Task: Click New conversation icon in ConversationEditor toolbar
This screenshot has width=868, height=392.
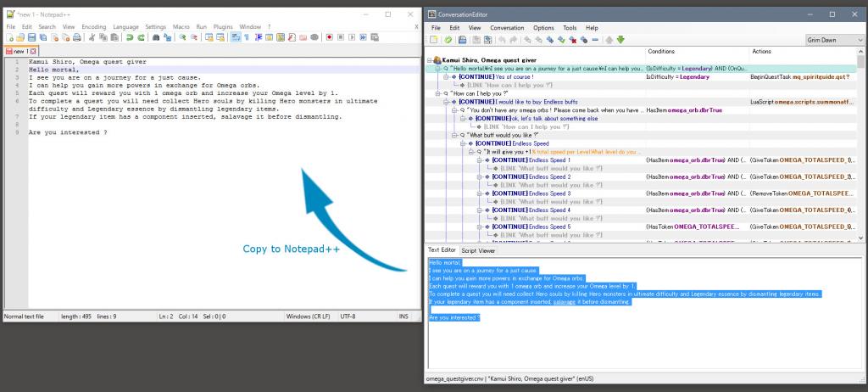Action: click(x=433, y=39)
